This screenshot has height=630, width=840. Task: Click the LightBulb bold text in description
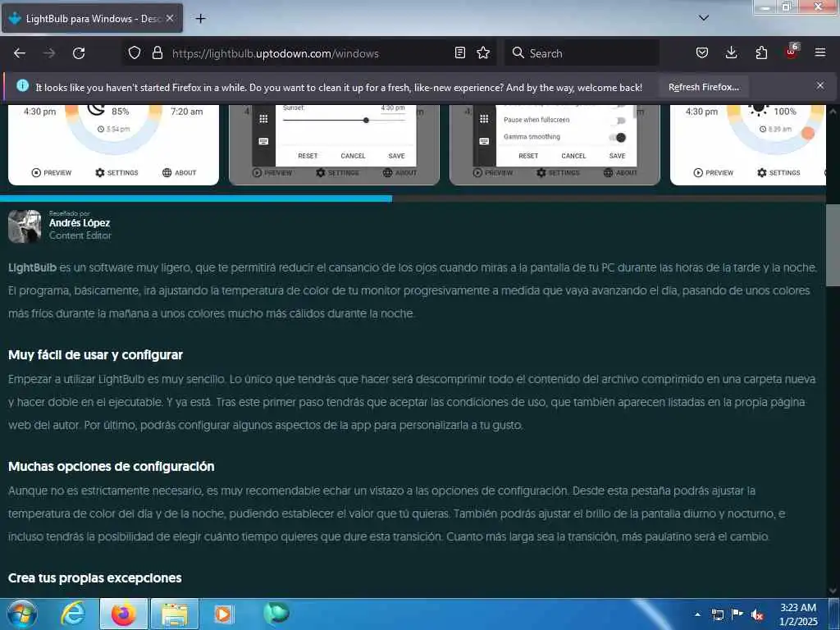pos(32,267)
